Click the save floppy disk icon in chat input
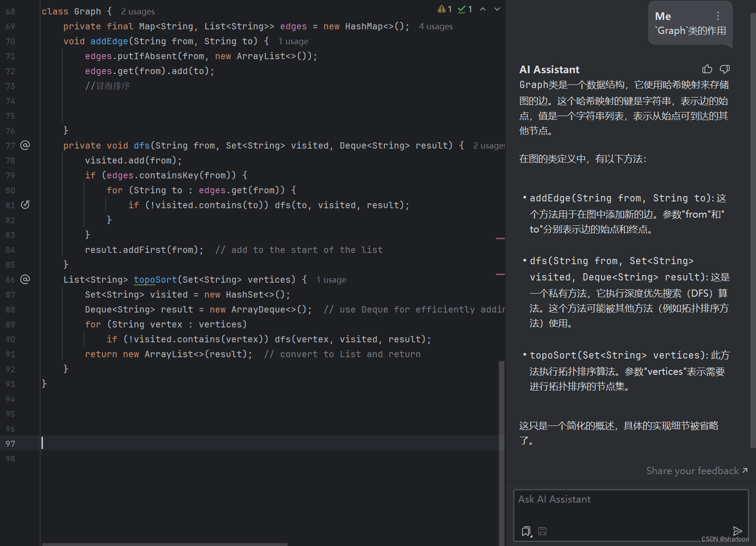 point(542,531)
